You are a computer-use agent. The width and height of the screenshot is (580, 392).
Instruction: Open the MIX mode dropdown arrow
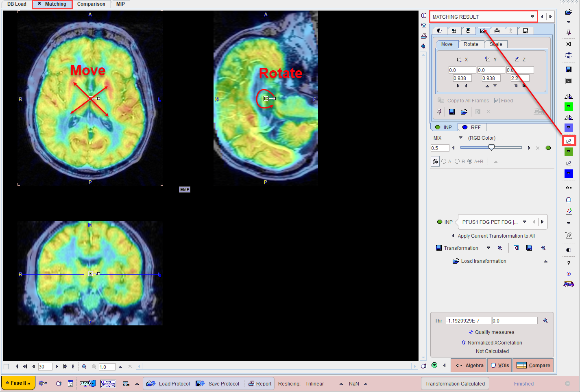461,138
